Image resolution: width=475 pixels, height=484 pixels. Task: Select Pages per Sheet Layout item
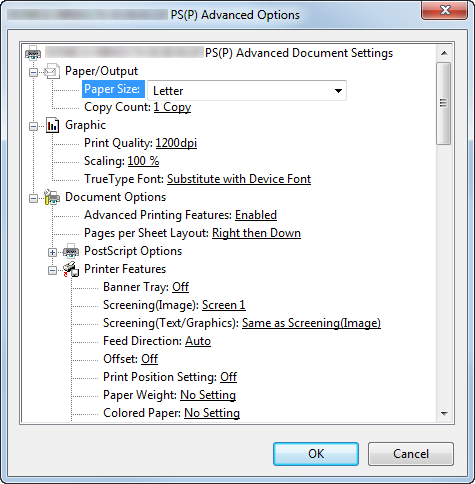point(192,233)
